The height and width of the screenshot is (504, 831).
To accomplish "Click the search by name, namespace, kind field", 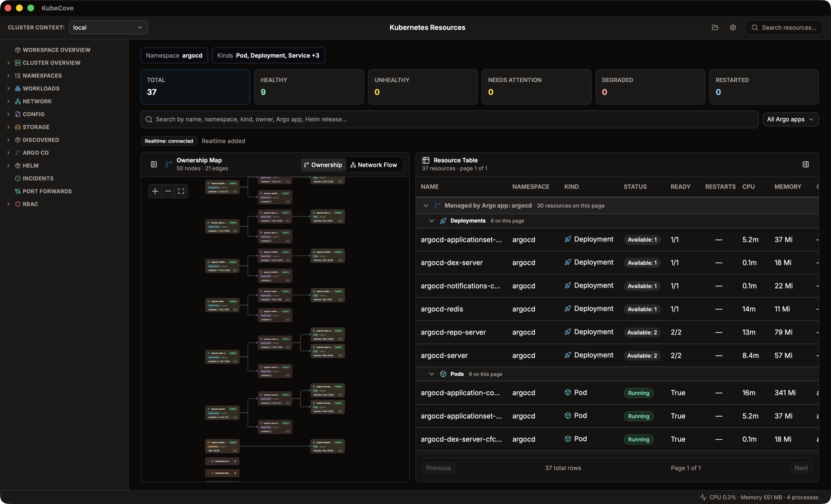I will coord(449,119).
